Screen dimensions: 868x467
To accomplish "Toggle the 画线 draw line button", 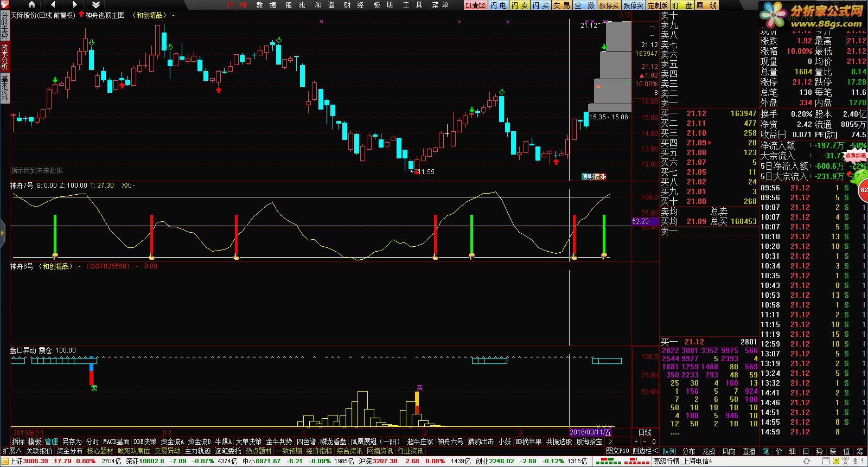I will pyautogui.click(x=706, y=5).
